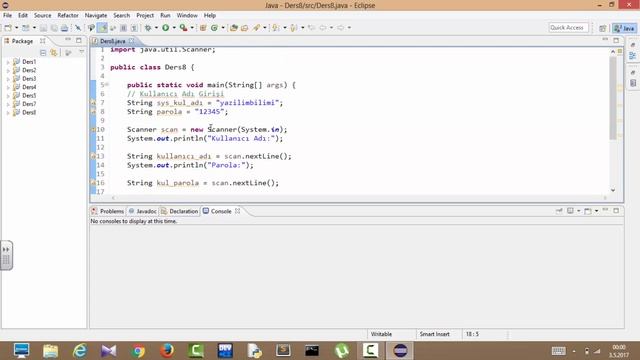
Task: Expand the Ders5 project
Action: [x=8, y=96]
